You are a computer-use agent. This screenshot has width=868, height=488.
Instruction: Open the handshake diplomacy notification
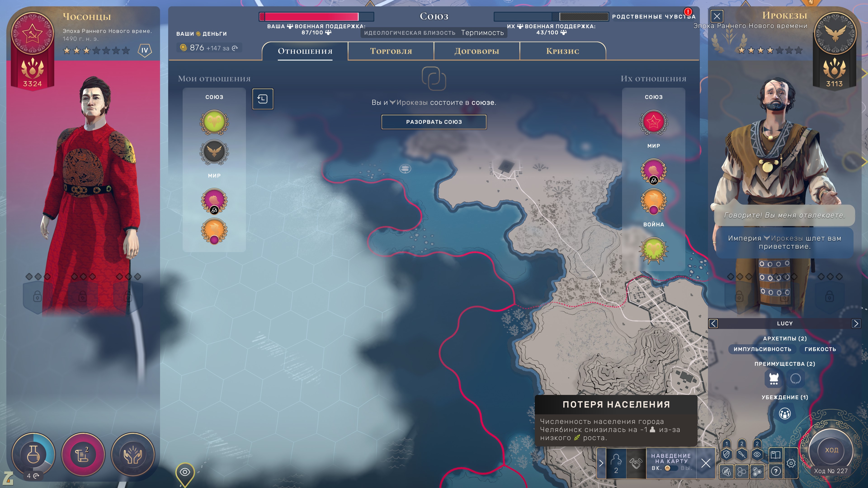coord(636,463)
